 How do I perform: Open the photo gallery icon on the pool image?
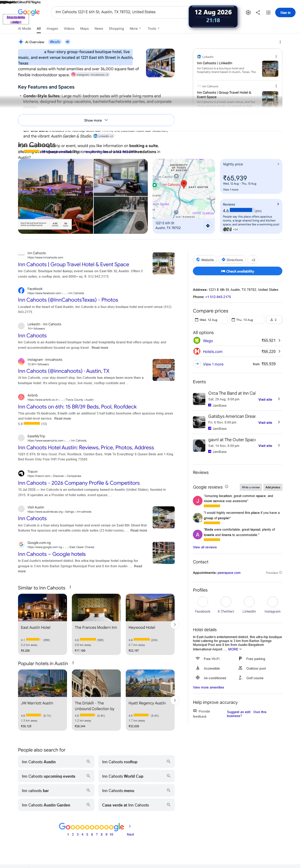click(139, 225)
